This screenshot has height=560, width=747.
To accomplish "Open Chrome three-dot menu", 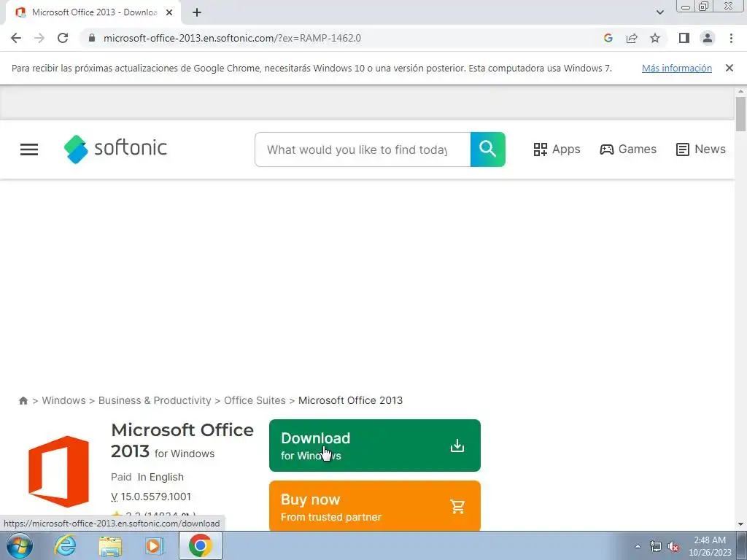I will pyautogui.click(x=731, y=38).
